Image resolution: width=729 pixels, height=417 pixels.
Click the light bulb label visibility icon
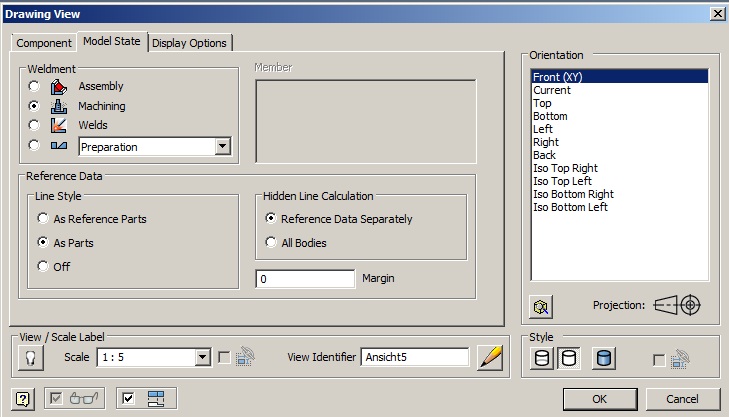point(28,358)
